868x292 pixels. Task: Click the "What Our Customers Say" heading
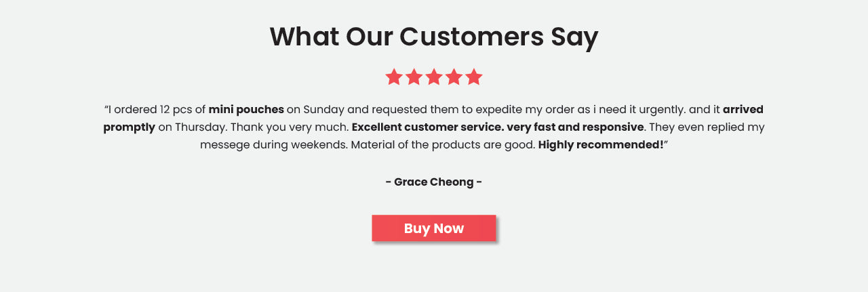tap(434, 37)
